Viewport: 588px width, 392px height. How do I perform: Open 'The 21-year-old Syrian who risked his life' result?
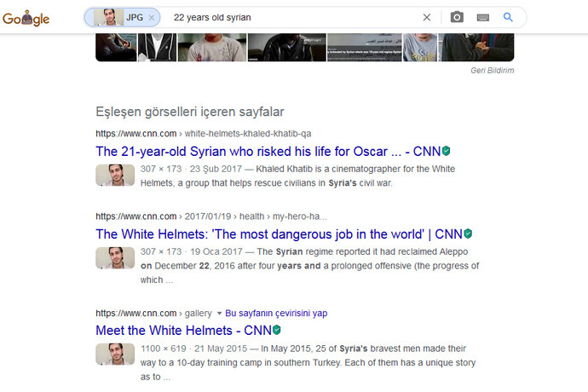[x=268, y=151]
